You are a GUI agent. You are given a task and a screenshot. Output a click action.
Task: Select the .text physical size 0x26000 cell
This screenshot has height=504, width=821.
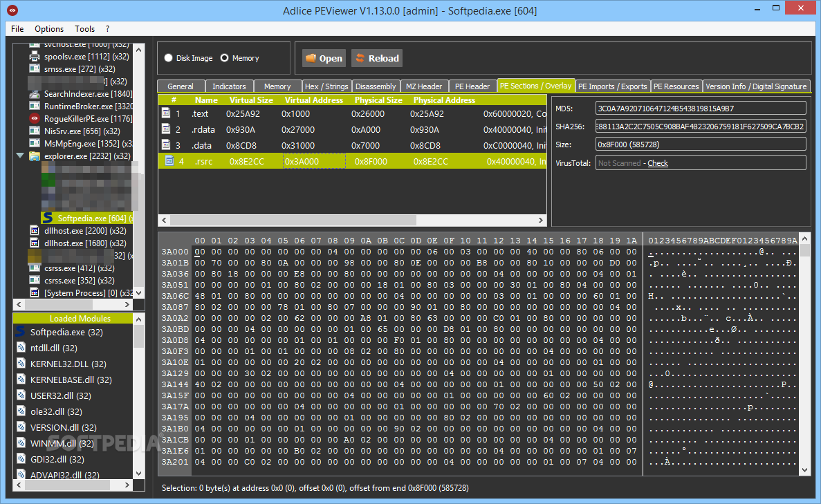(367, 113)
